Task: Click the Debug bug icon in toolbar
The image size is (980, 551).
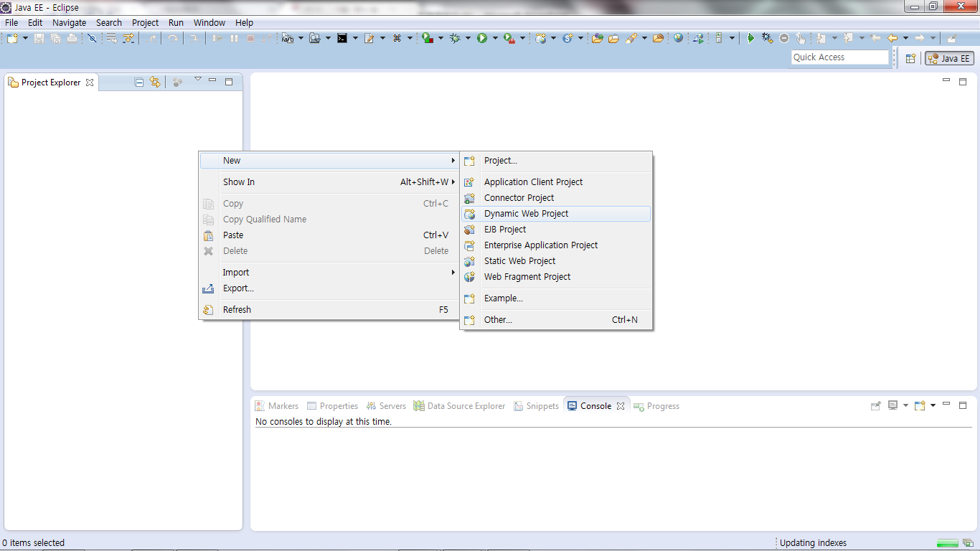Action: pyautogui.click(x=455, y=38)
